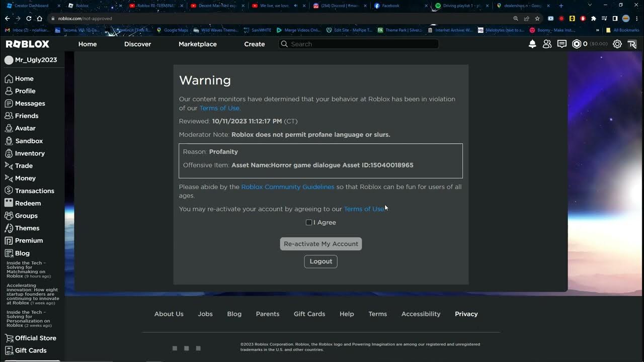Open Chrome three-dot menu
This screenshot has height=362, width=644.
(636, 19)
